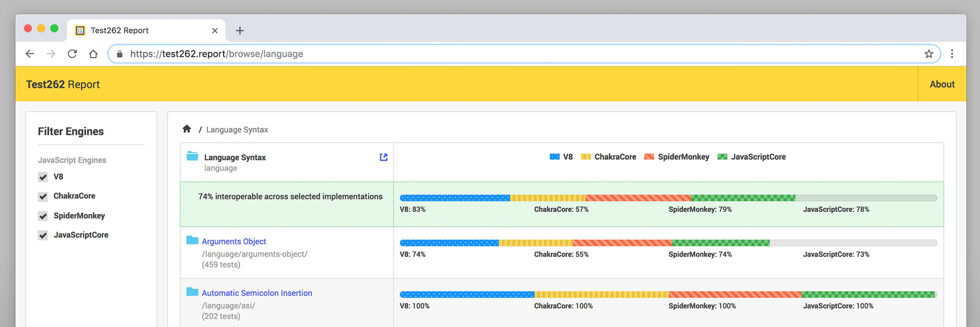
Task: Click the browser forward arrow
Action: coord(51,54)
